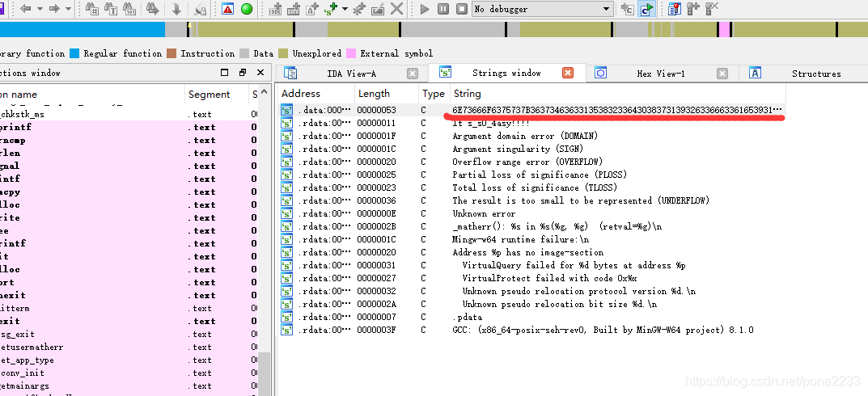Click the delete watch icon
This screenshot has width=868, height=396.
pyautogui.click(x=712, y=9)
